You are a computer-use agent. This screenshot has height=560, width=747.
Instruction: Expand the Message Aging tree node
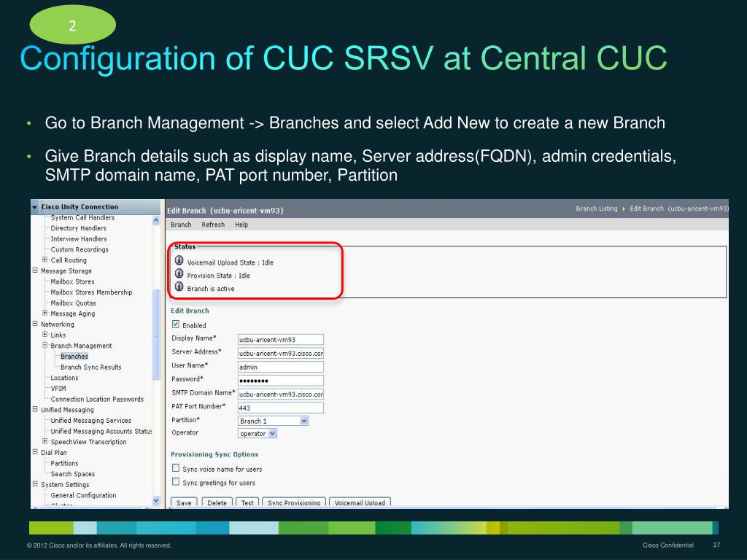(44, 314)
